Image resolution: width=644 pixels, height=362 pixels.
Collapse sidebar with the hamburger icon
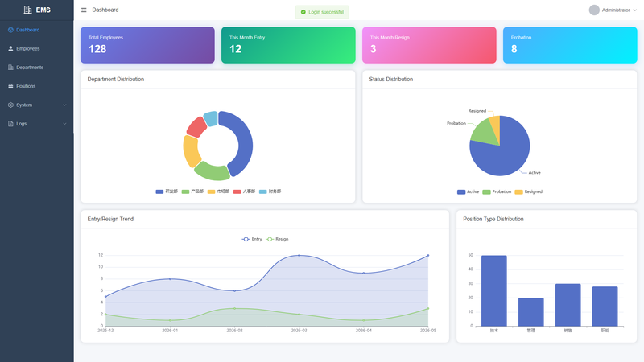[x=84, y=10]
